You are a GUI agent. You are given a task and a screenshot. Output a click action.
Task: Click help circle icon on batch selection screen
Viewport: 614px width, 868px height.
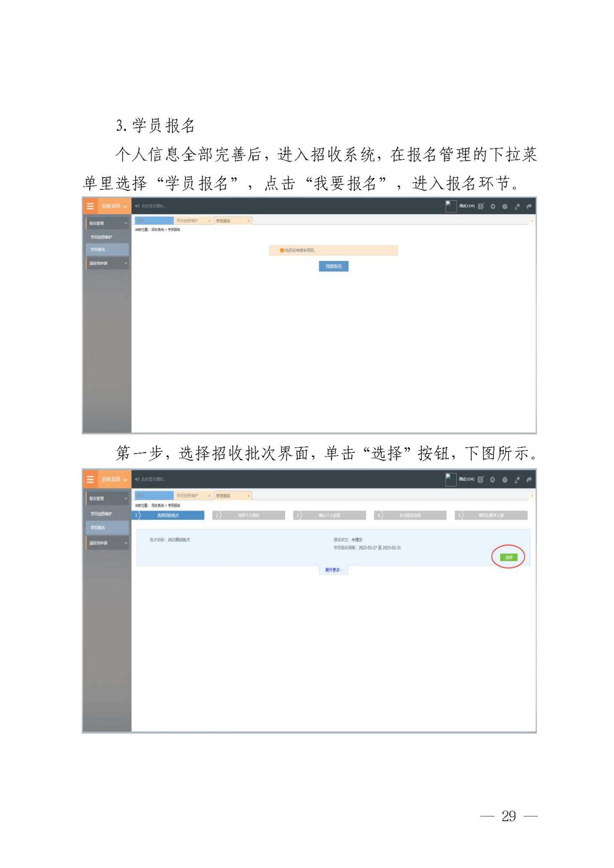[x=505, y=479]
